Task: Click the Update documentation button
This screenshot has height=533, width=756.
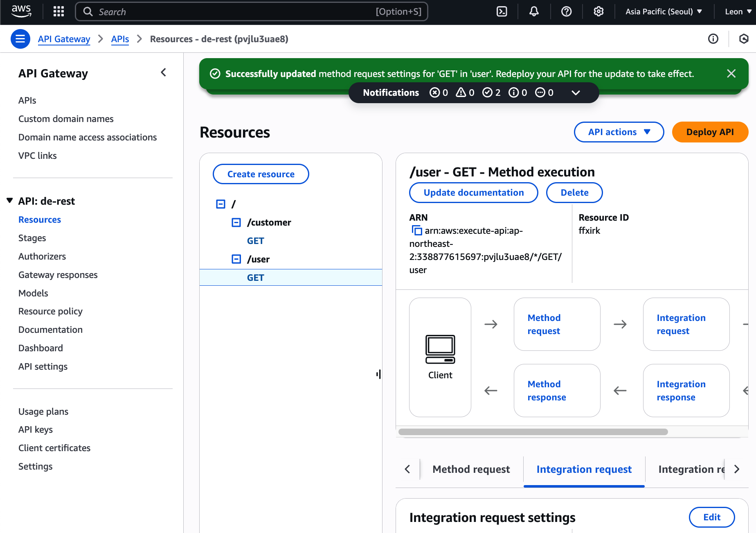Action: click(474, 192)
